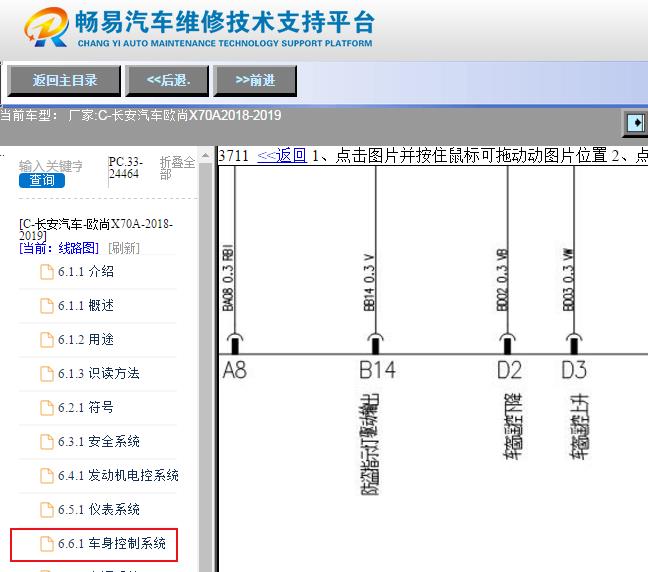Go forward with the >>前进 button

255,81
